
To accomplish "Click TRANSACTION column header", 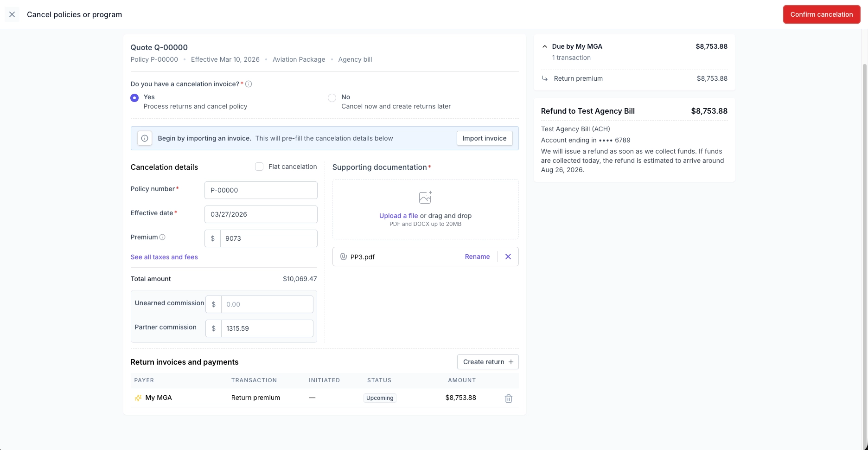I will click(x=254, y=380).
